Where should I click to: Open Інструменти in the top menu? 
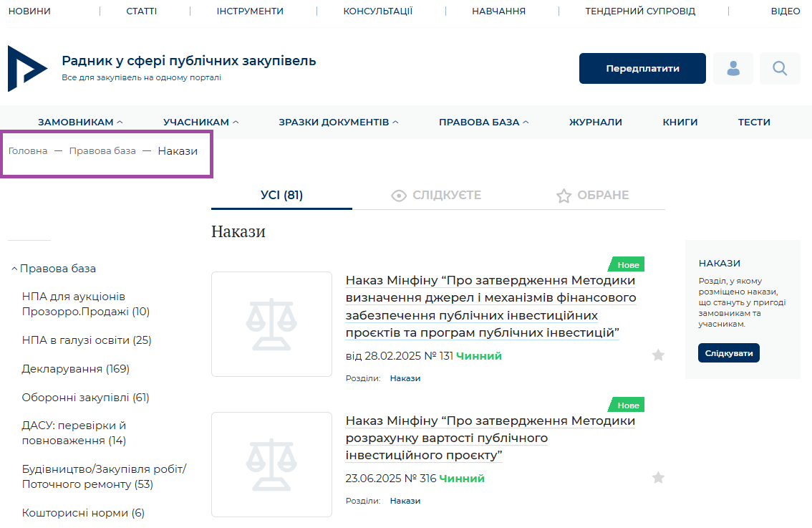(x=250, y=11)
